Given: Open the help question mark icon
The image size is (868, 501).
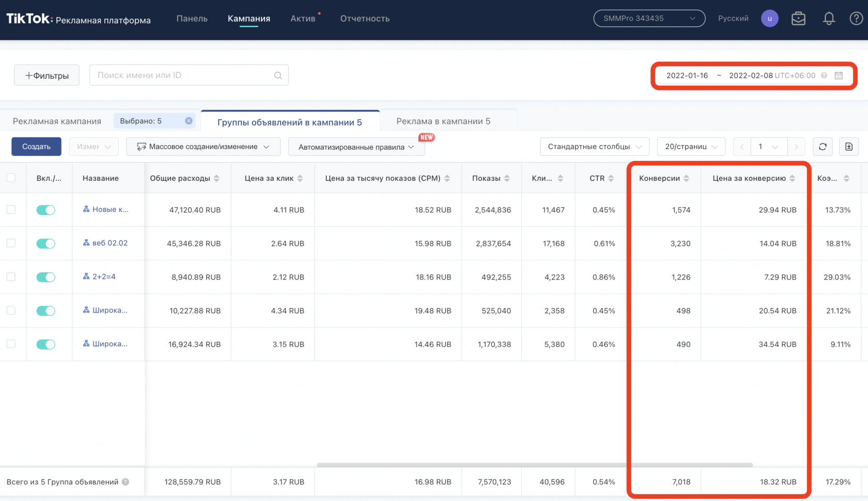Looking at the screenshot, I should point(856,19).
